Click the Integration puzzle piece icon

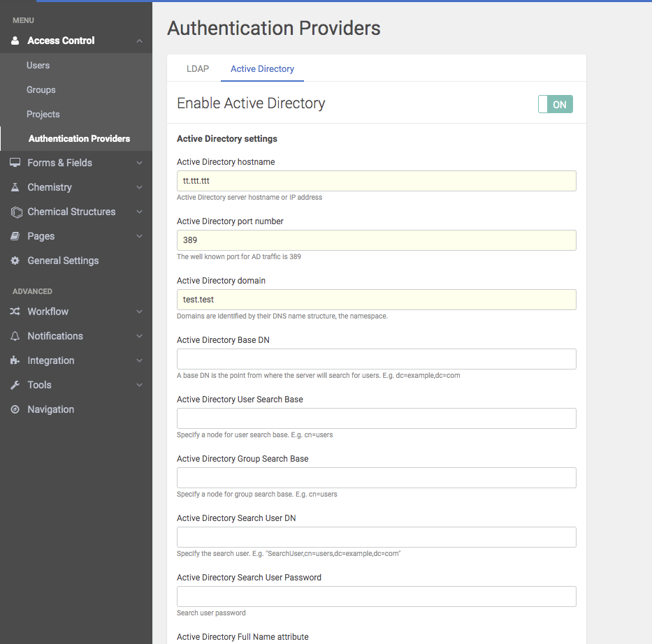(x=15, y=360)
